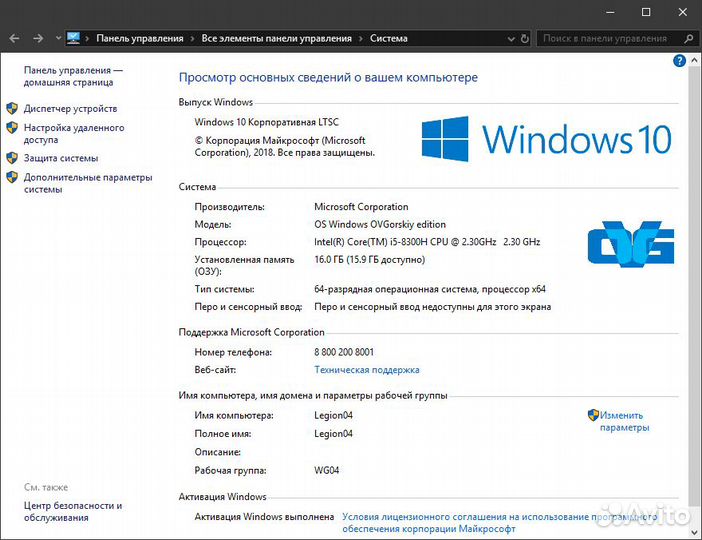Viewport: 702px width, 540px height.
Task: Expand chevron before Система breadcrumb
Action: pyautogui.click(x=360, y=39)
